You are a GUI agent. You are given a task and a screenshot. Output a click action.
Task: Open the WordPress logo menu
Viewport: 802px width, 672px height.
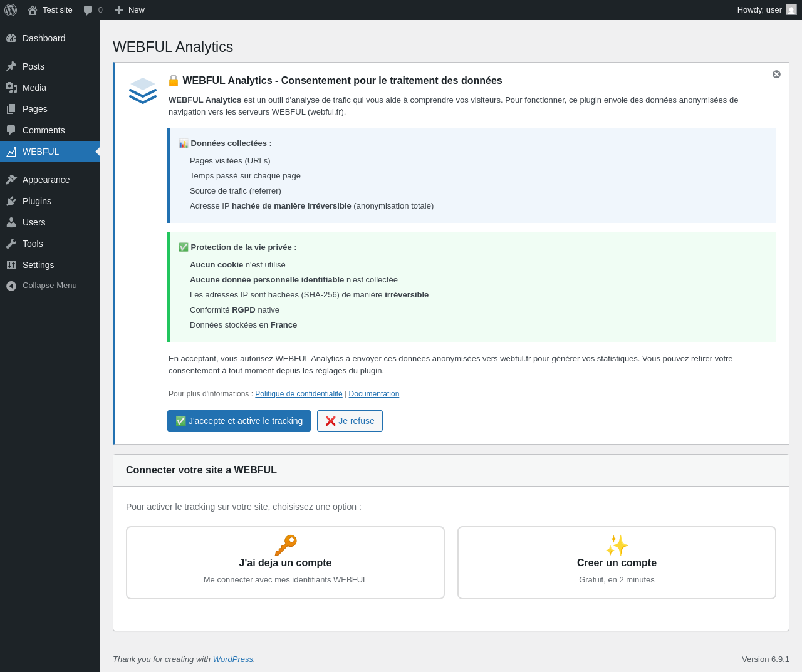click(x=11, y=10)
